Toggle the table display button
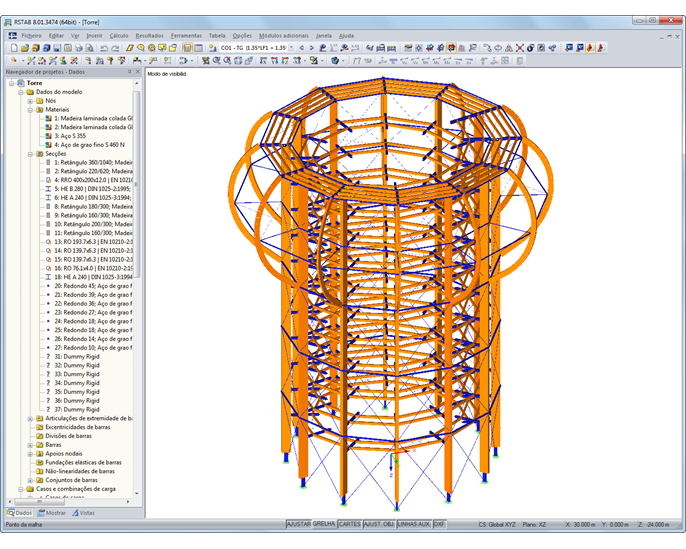The height and width of the screenshot is (549, 686). click(x=198, y=48)
